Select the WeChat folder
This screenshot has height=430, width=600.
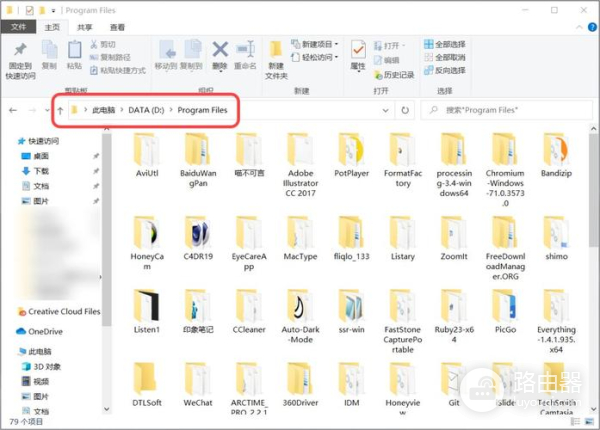pyautogui.click(x=198, y=385)
